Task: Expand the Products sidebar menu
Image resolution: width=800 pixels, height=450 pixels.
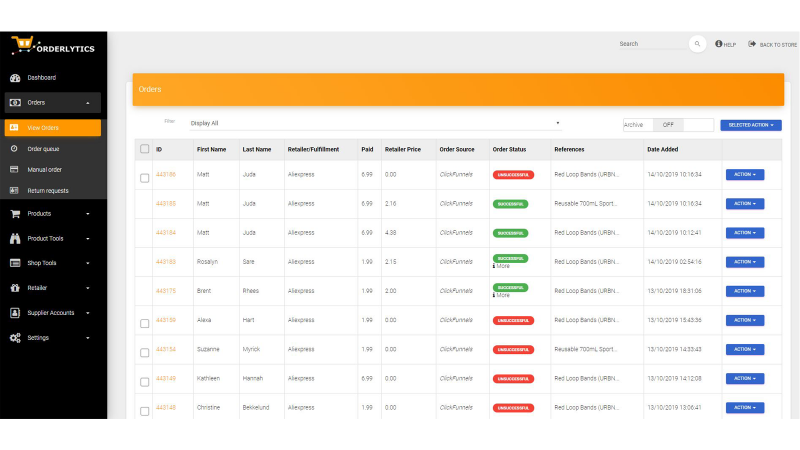Action: click(x=88, y=214)
